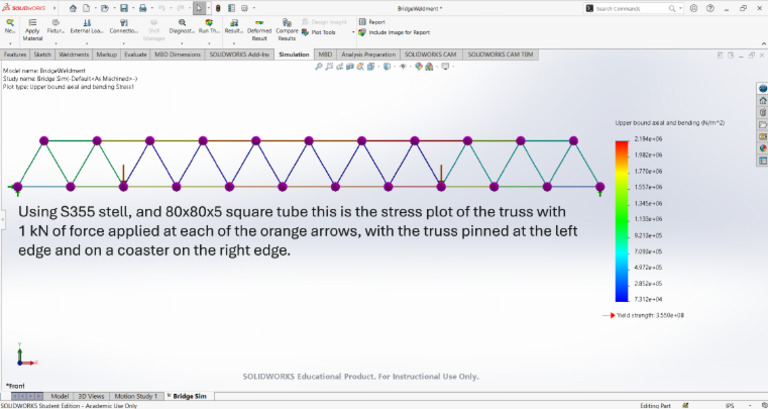Screen dimensions: 768x409
Task: Click Zoom to Fit in the view toolbar
Action: [x=319, y=67]
